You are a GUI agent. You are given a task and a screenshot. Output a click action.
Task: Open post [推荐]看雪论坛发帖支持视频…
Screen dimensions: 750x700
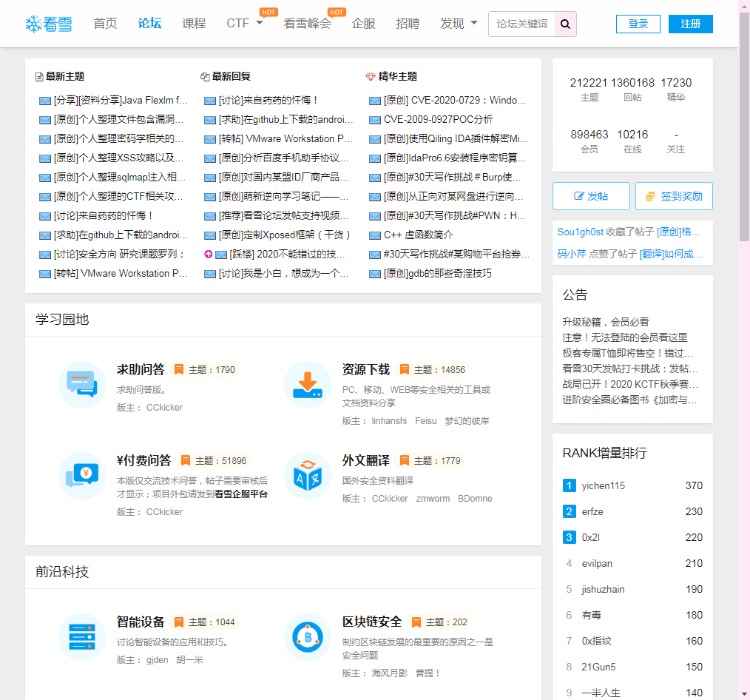click(x=284, y=216)
